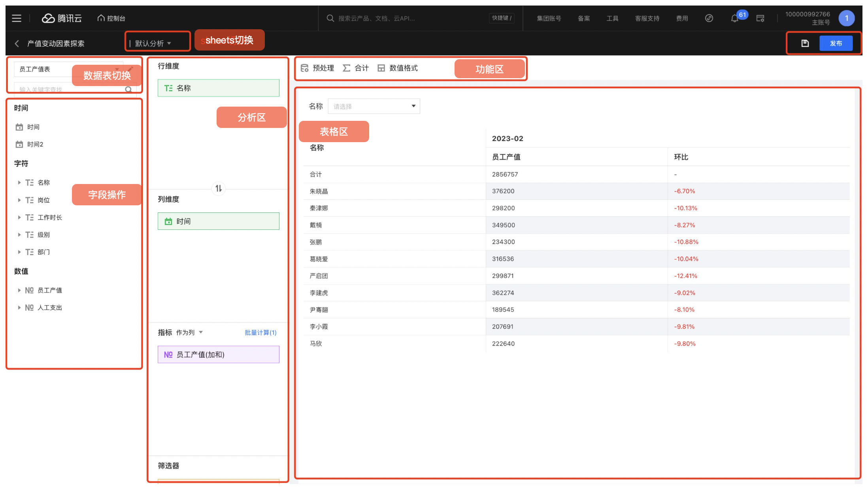Open the hamburger navigation menu
This screenshot has width=868, height=492.
click(x=16, y=18)
